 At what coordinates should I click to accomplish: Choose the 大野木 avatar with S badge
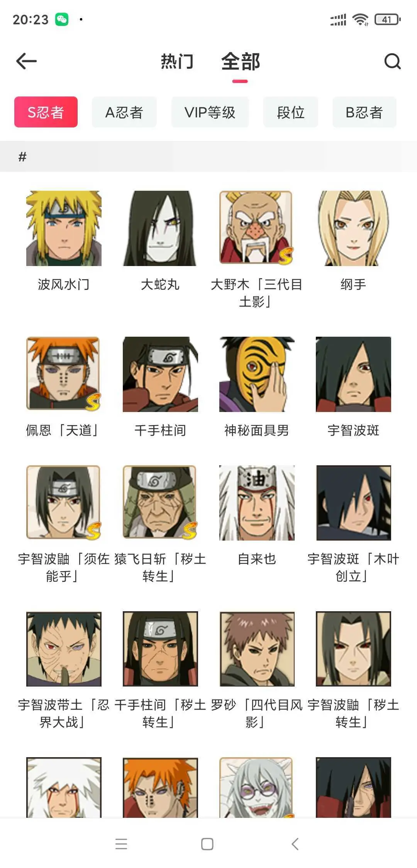[257, 228]
